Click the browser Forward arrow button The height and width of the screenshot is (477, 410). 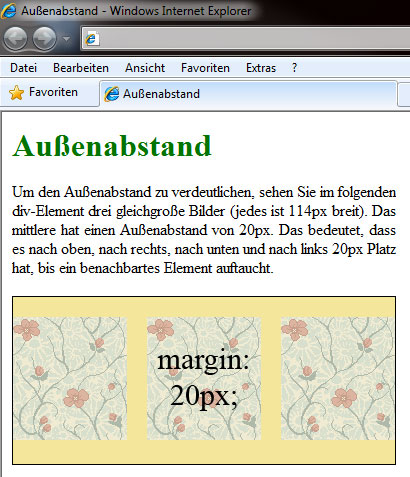44,39
